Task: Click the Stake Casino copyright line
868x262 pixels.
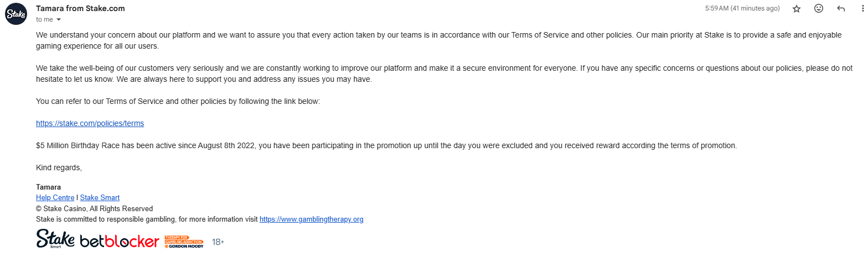Action: 94,208
